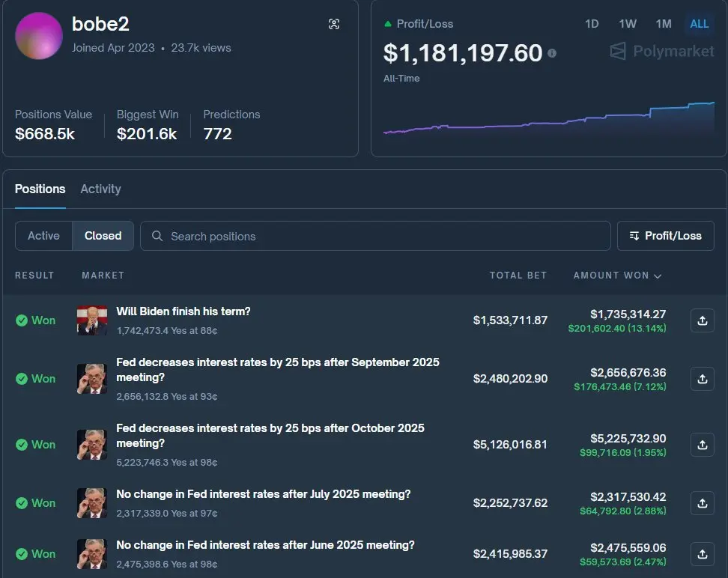Click the Won checkmark for June 2025 market

pyautogui.click(x=22, y=554)
